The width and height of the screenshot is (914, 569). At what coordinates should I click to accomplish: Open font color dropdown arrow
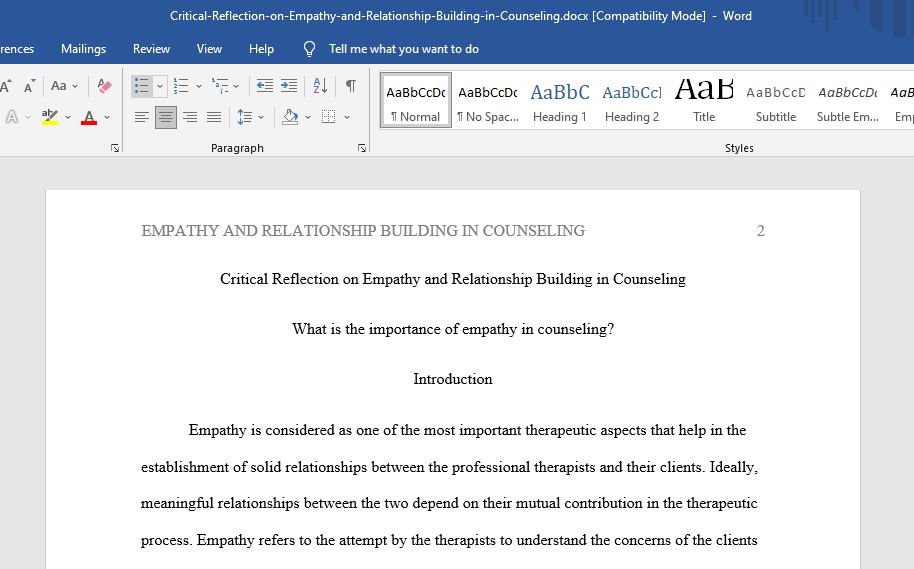click(107, 117)
